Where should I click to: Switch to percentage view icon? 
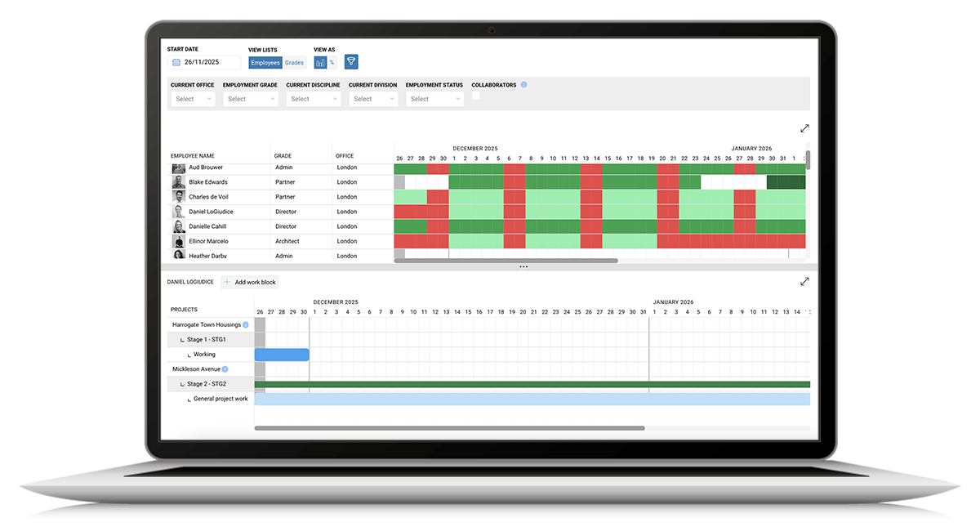[x=332, y=62]
